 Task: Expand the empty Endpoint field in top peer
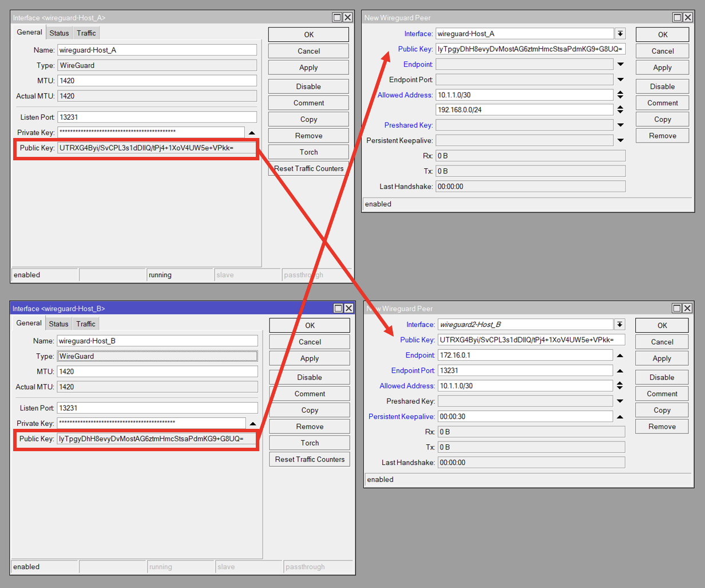pyautogui.click(x=620, y=64)
